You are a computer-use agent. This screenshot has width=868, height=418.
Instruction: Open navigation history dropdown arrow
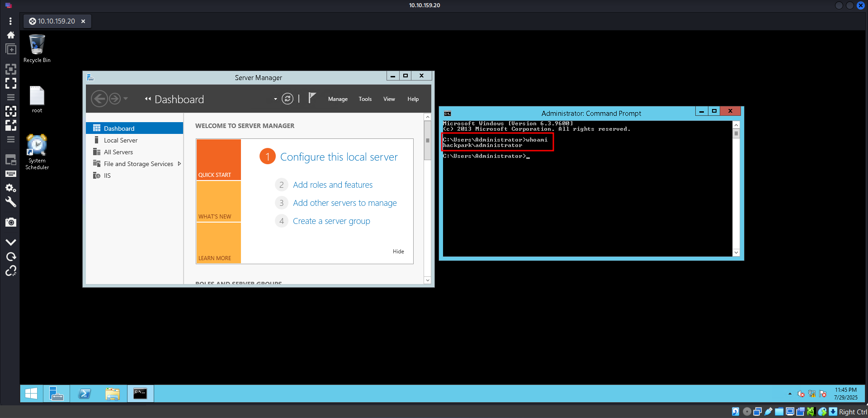tap(126, 99)
